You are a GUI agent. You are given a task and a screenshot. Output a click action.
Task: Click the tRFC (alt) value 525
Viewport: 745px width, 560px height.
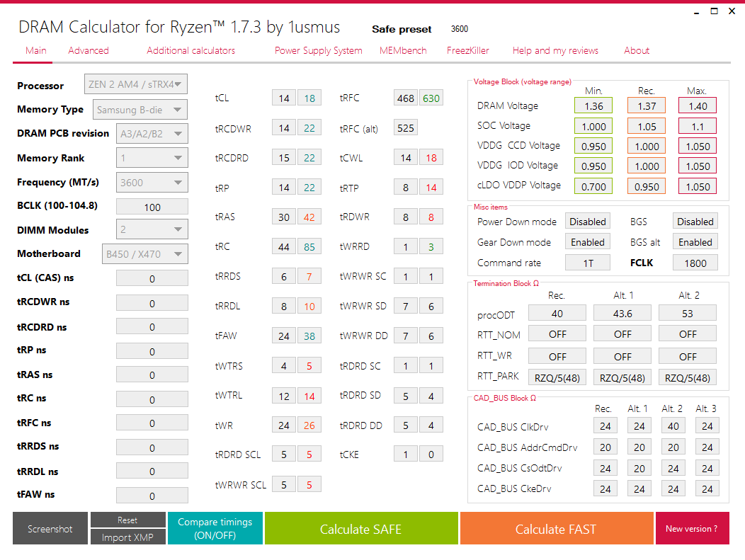click(406, 127)
